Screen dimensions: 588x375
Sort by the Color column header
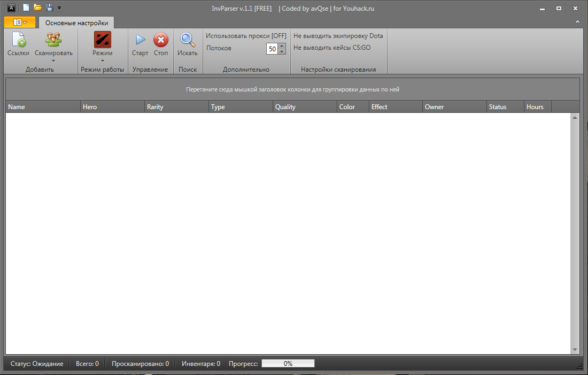coord(353,106)
